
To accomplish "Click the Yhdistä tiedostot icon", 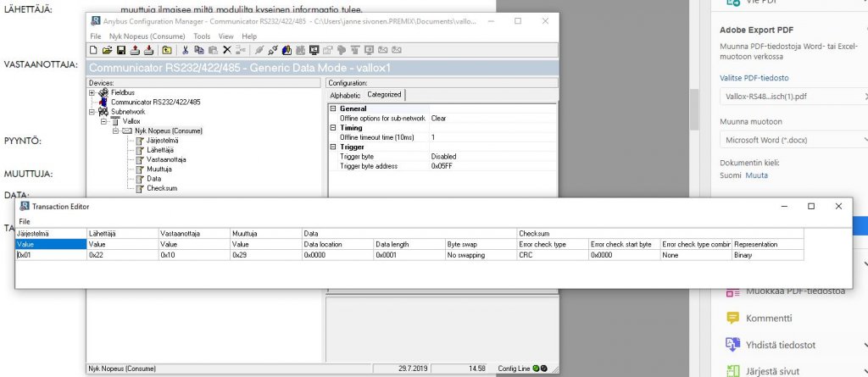I will click(733, 345).
